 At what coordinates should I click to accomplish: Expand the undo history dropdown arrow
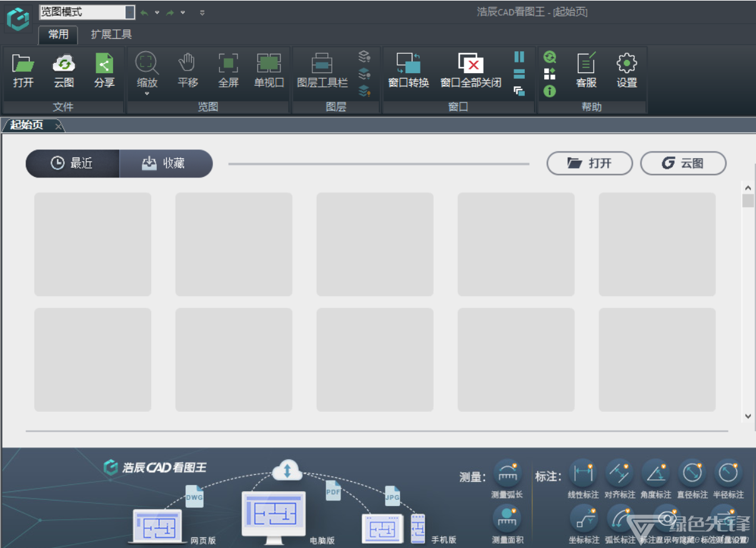tap(157, 12)
